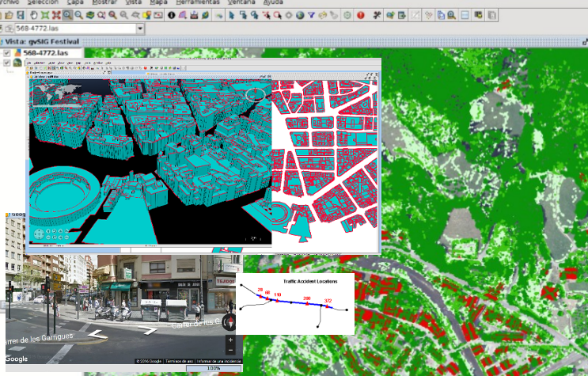Toggle the second layer's checkbox
588x376 pixels.
click(7, 63)
